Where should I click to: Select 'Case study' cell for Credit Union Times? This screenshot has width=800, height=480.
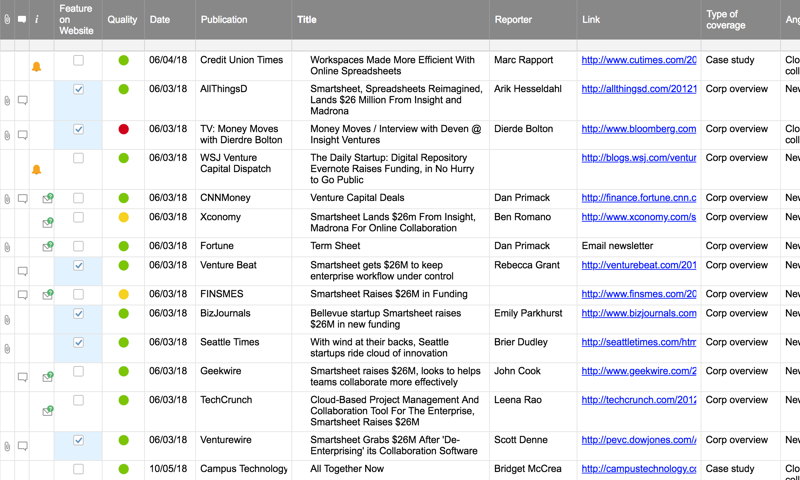click(x=740, y=66)
